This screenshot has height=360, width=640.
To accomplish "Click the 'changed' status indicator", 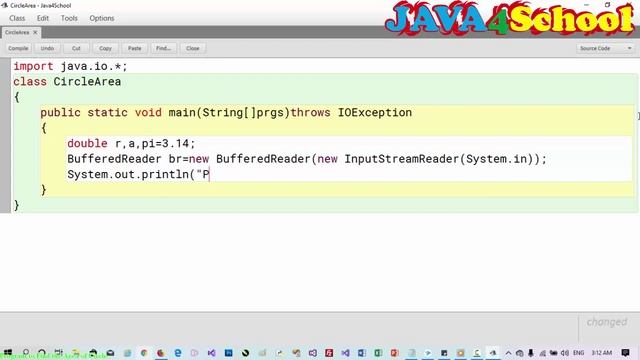I will [x=607, y=322].
